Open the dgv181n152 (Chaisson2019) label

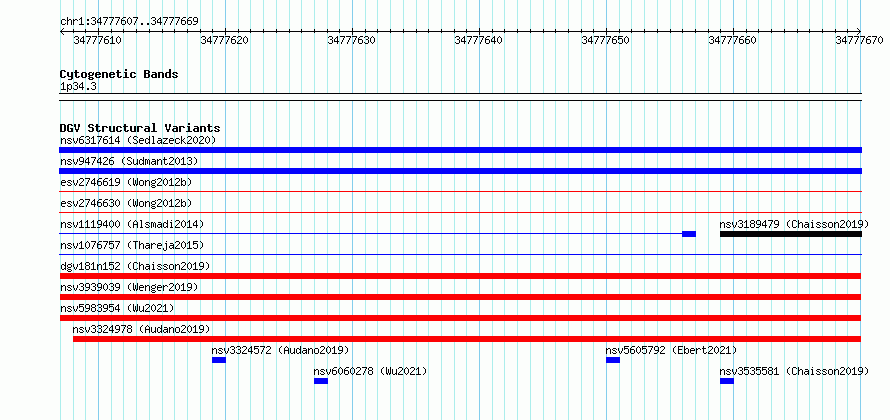(135, 266)
